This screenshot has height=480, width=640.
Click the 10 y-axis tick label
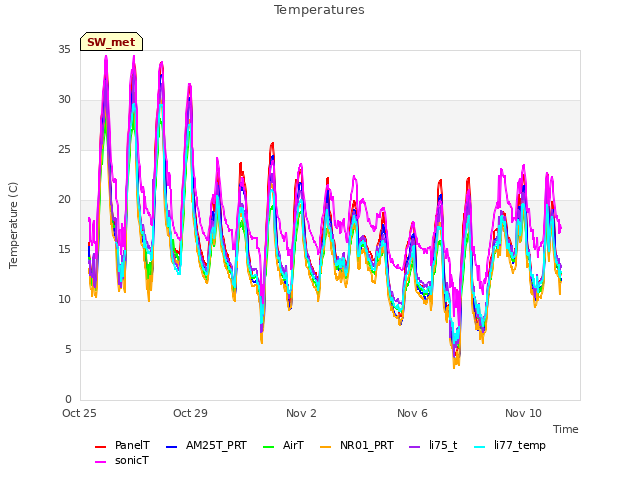tap(64, 300)
